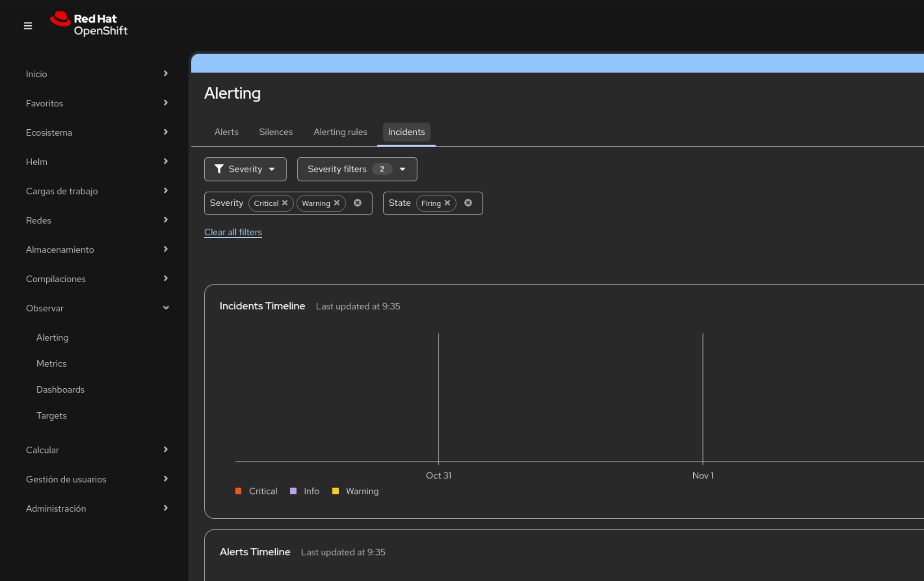924x581 pixels.
Task: Click the Oct 31 timeline marker line
Action: (x=438, y=397)
